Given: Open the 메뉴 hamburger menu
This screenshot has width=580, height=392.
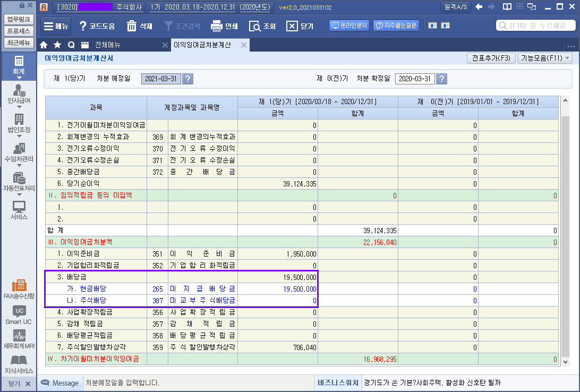Looking at the screenshot, I should 55,26.
